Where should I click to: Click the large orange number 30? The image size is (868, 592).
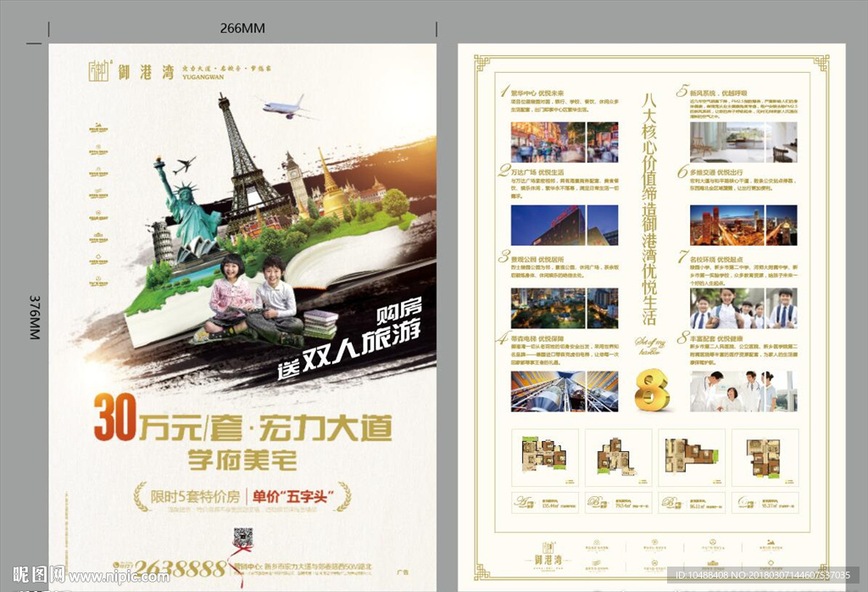click(114, 417)
